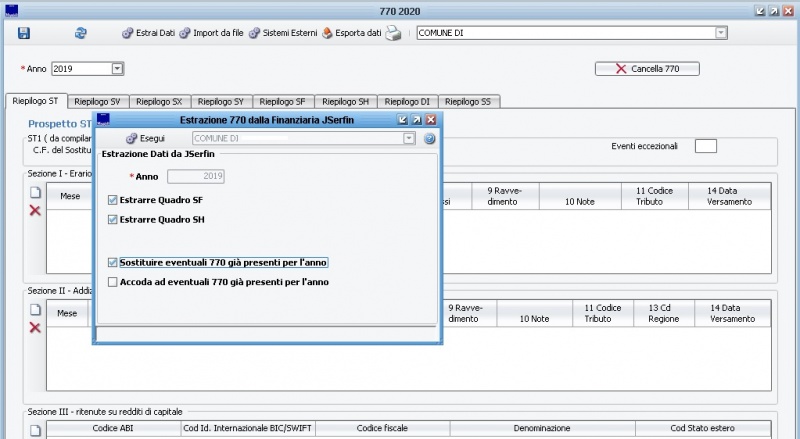
Task: Click the main window minimize arrow icon
Action: click(x=760, y=11)
